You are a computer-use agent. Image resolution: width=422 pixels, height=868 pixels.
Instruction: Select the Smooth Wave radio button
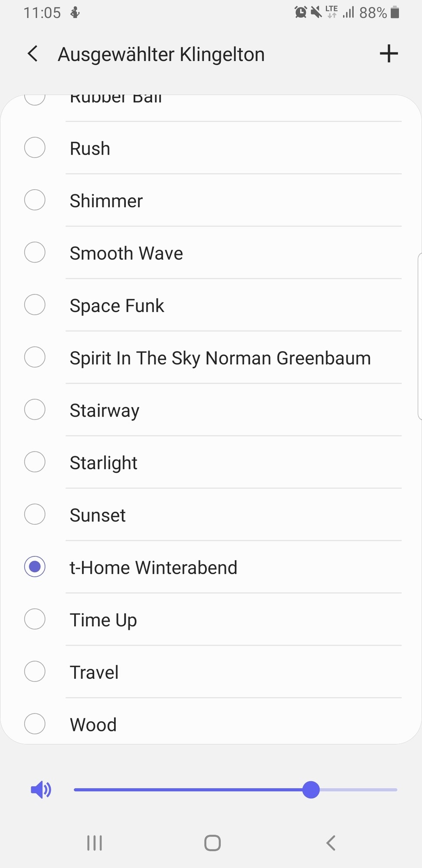point(35,252)
